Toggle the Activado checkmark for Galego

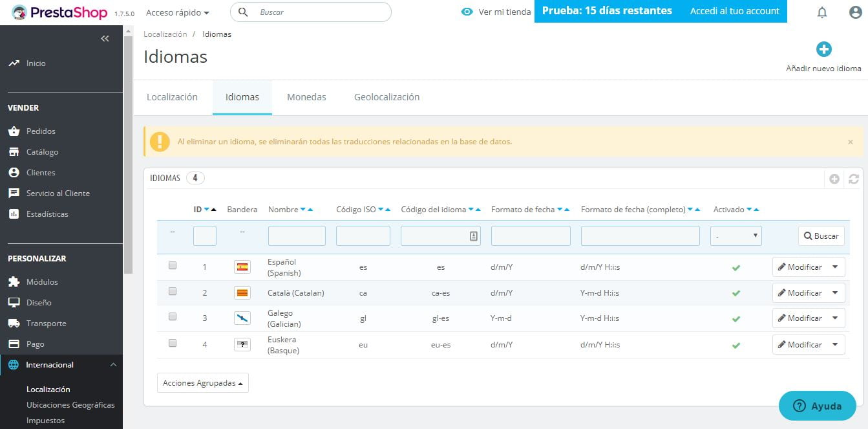(x=736, y=318)
